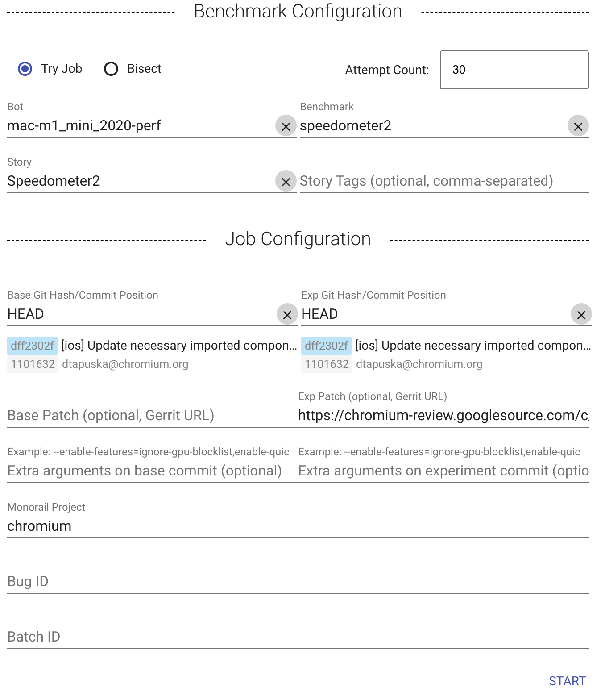Focus the Attempt Count input
Viewport: 605px width, 700px height.
point(514,70)
